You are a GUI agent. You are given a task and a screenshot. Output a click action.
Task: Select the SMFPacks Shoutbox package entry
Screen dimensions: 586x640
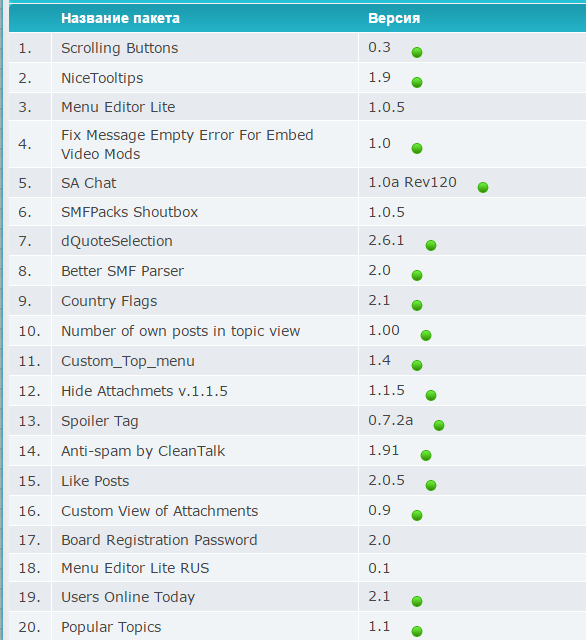point(129,212)
